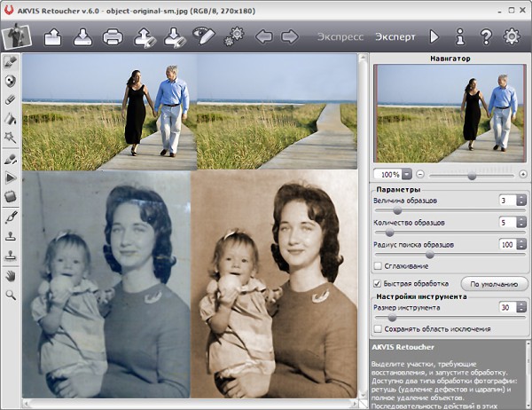532x410 pixels.
Task: Select the Selection Bucket tool
Action: coord(11,118)
